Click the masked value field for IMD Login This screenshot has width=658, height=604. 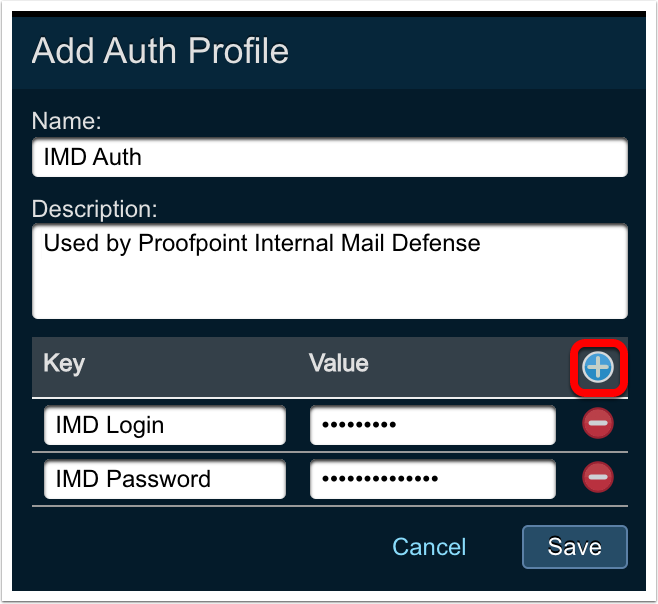(x=432, y=425)
